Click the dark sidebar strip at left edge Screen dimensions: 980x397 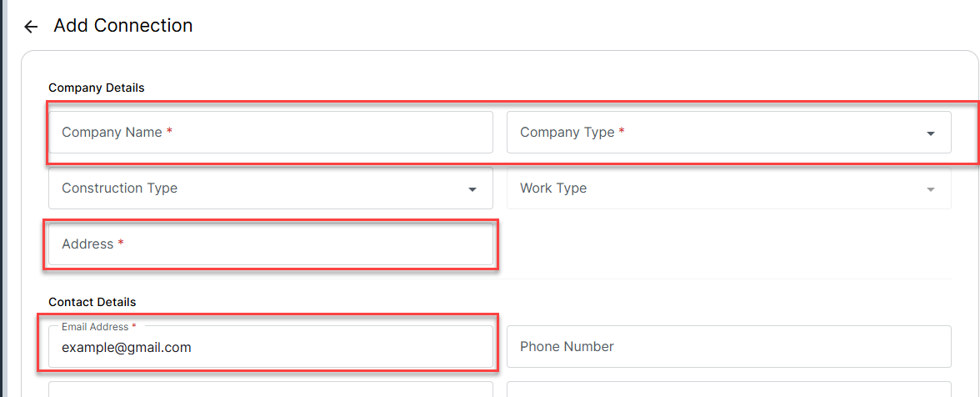coord(2,198)
